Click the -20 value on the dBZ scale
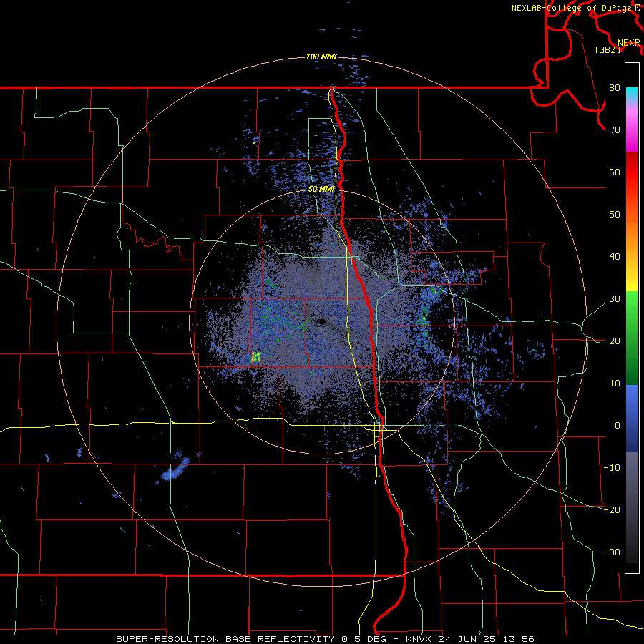This screenshot has width=644, height=644. pos(612,509)
